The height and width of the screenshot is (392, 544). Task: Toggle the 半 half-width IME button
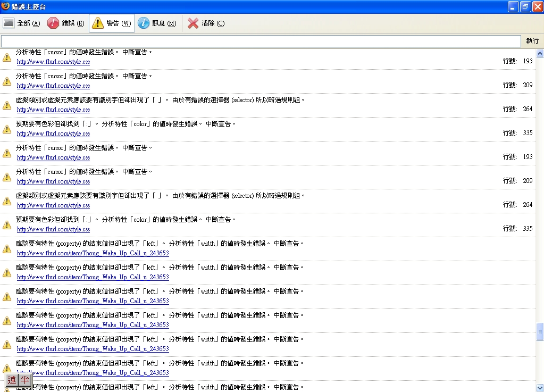(25, 380)
